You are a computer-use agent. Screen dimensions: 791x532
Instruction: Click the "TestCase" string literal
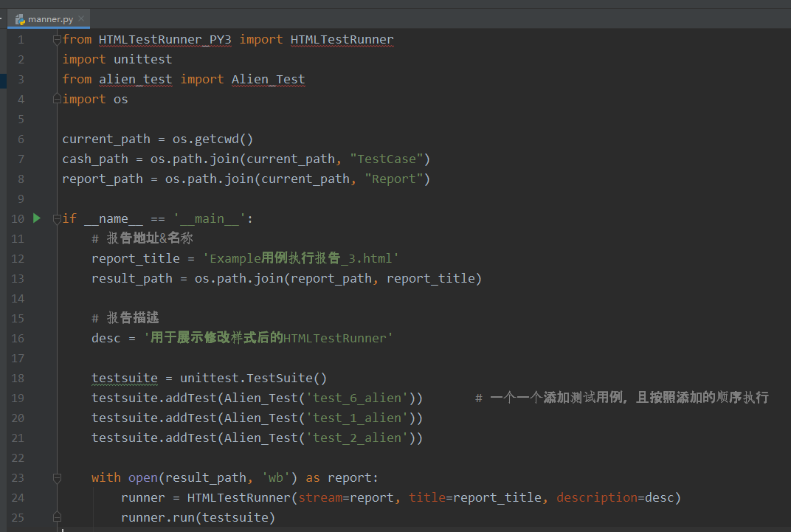tap(387, 159)
